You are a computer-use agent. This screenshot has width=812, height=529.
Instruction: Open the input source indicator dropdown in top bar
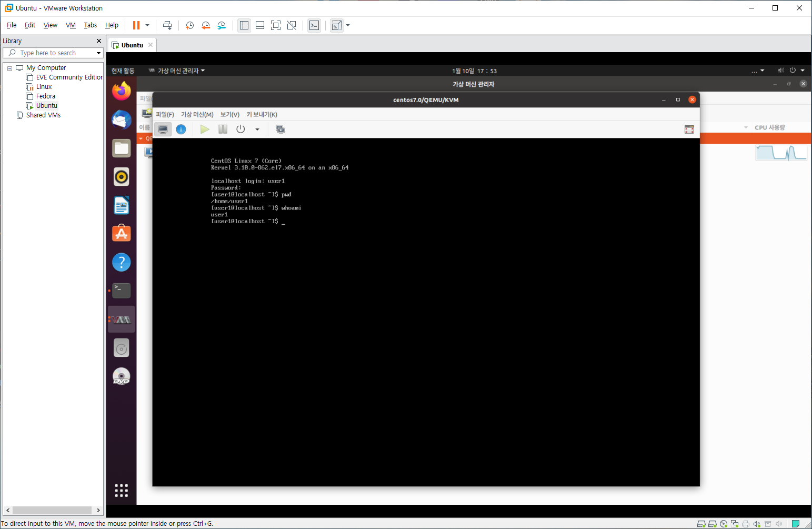[x=758, y=71]
